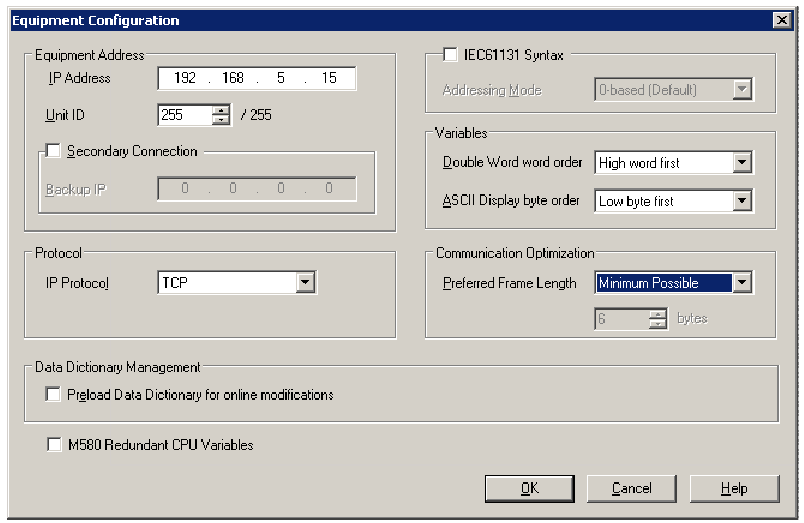Decrease the frame length bytes spinner

coord(657,323)
